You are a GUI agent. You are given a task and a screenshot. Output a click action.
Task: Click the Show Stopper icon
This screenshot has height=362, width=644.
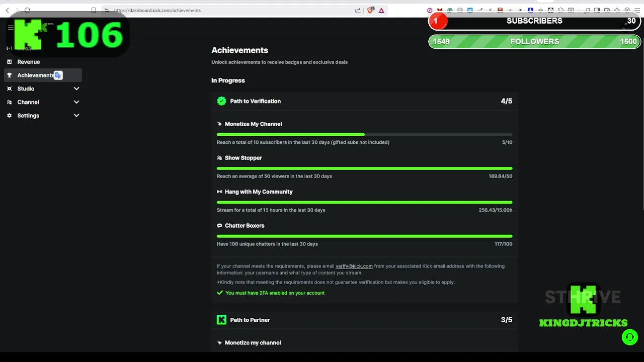(219, 158)
